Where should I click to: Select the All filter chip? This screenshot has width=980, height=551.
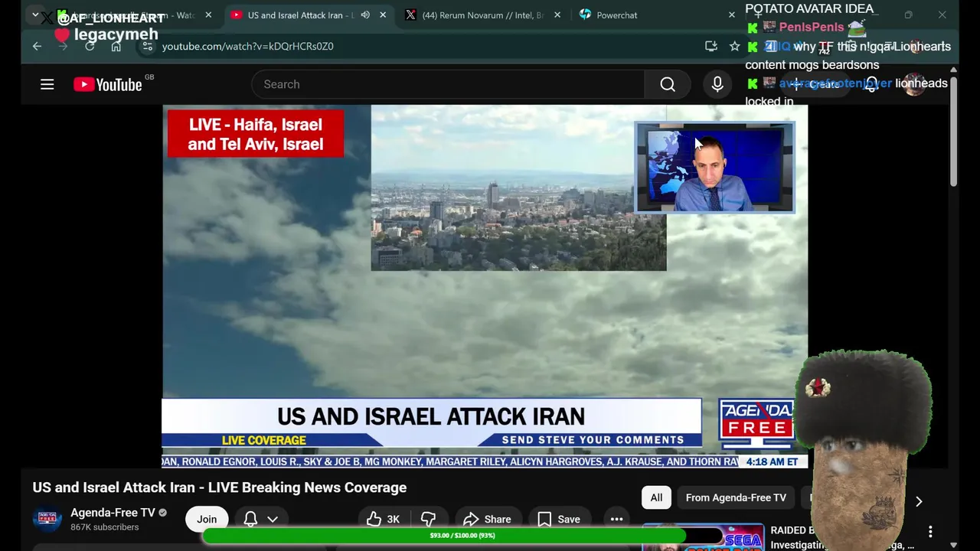click(x=656, y=497)
